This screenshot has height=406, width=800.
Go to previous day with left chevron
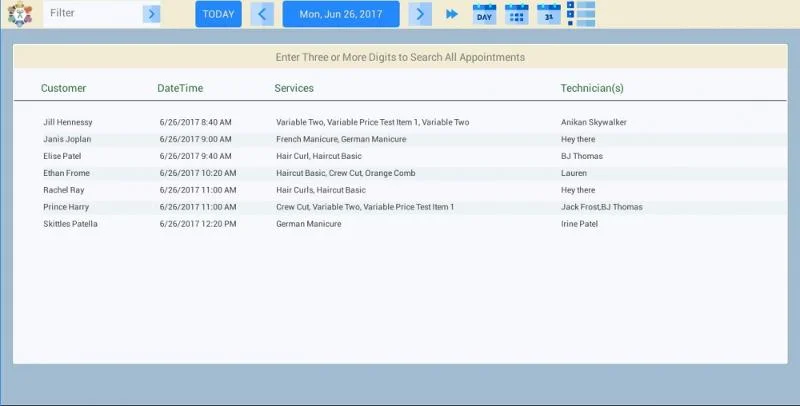point(262,14)
